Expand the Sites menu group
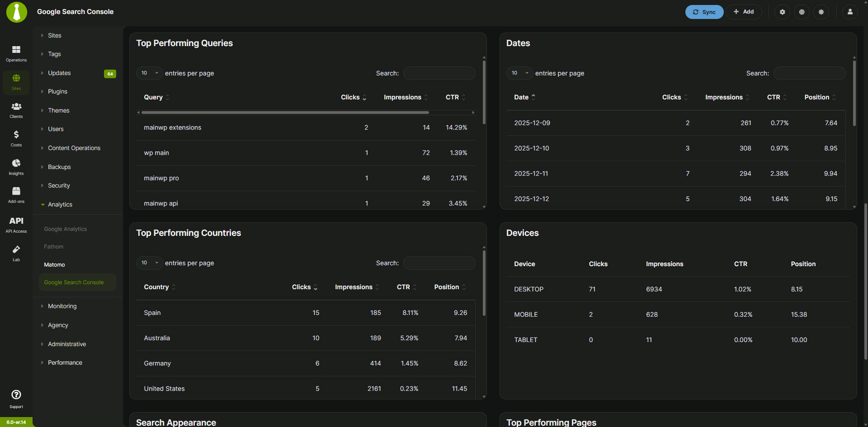 [x=54, y=35]
